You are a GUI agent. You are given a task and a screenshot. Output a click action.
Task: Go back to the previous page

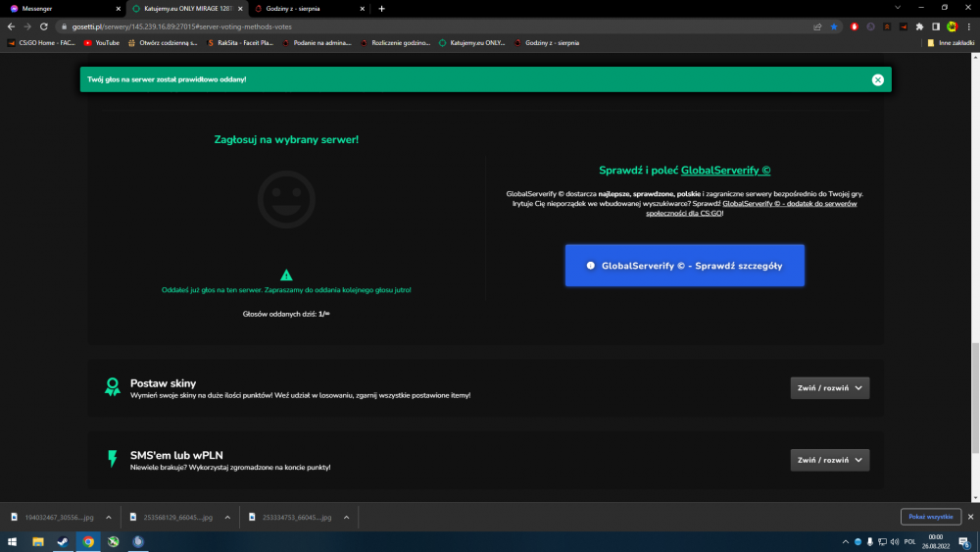[x=11, y=26]
